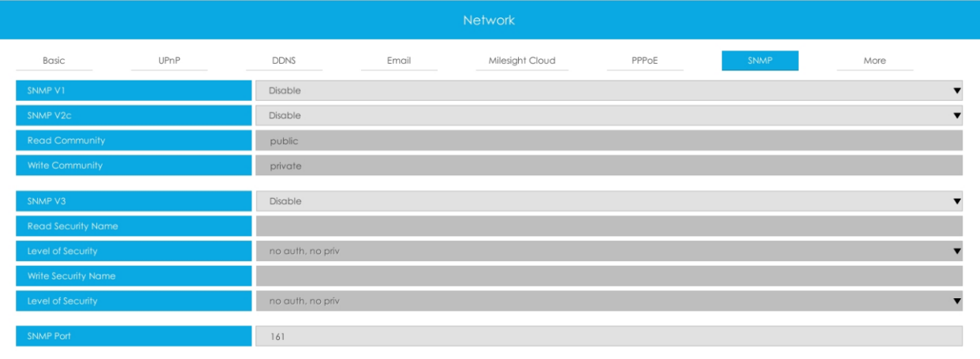The width and height of the screenshot is (980, 359).
Task: Open the SNMP V1 dropdown
Action: click(x=609, y=90)
